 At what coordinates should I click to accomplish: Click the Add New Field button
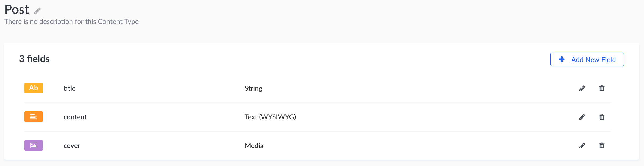(587, 59)
